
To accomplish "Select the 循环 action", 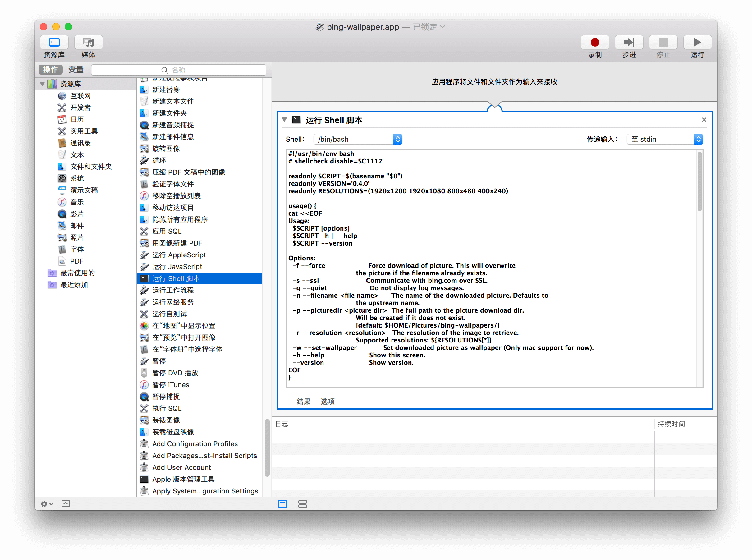I will tap(199, 160).
